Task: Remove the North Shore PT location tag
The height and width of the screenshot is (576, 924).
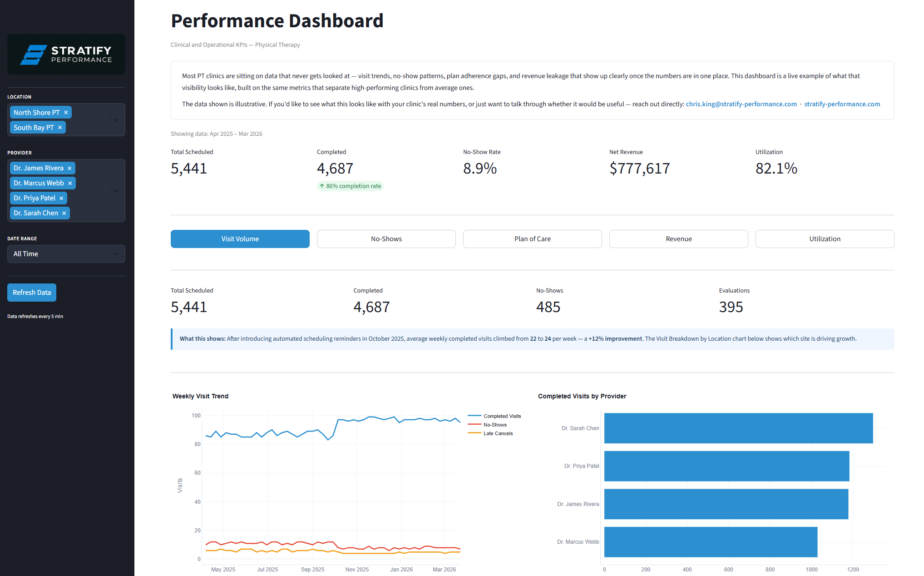Action: [x=66, y=113]
